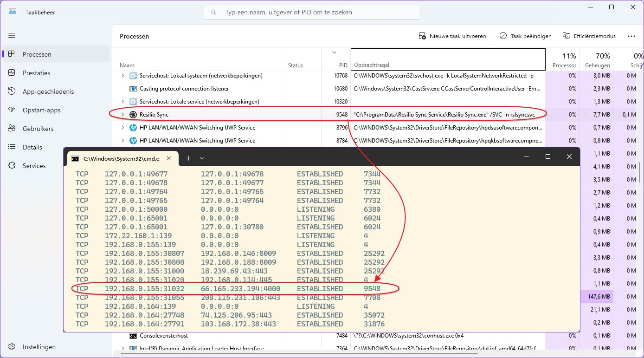Open Opstart-apps startup page
644x358 pixels.
click(x=41, y=110)
